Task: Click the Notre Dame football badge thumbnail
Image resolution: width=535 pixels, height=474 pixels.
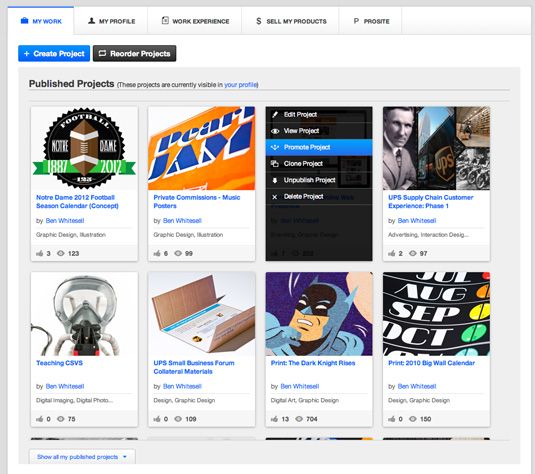Action: coord(84,148)
